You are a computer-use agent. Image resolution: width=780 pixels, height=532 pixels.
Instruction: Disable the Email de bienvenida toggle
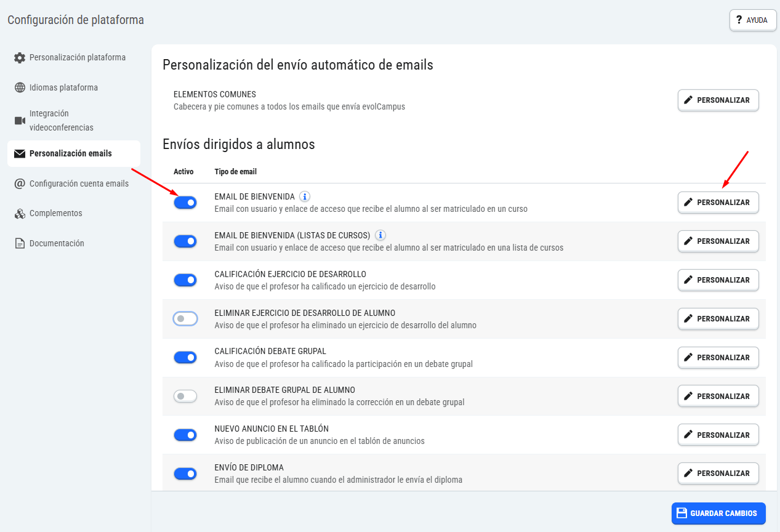[185, 203]
